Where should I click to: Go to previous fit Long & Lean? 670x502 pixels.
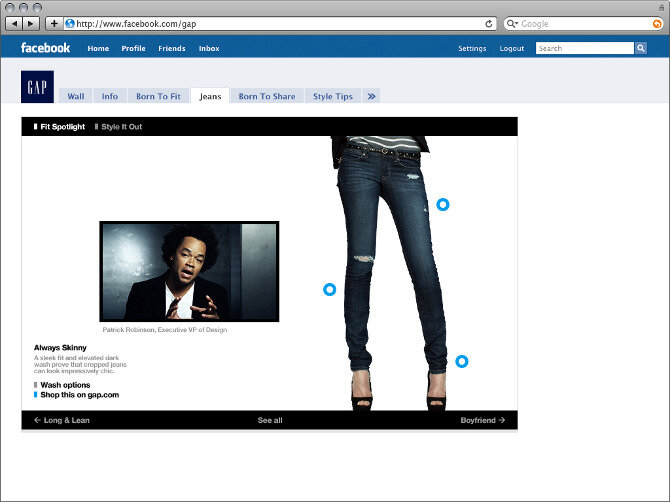(x=62, y=420)
